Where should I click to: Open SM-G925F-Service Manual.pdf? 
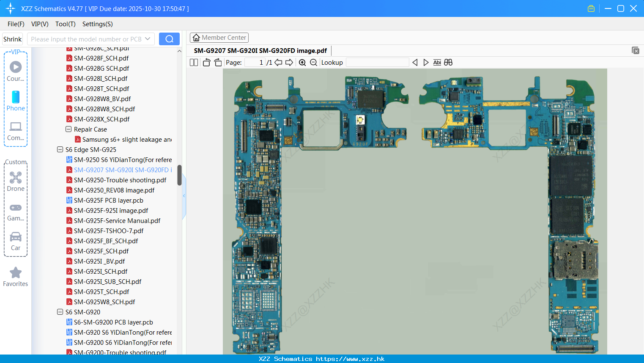click(117, 220)
